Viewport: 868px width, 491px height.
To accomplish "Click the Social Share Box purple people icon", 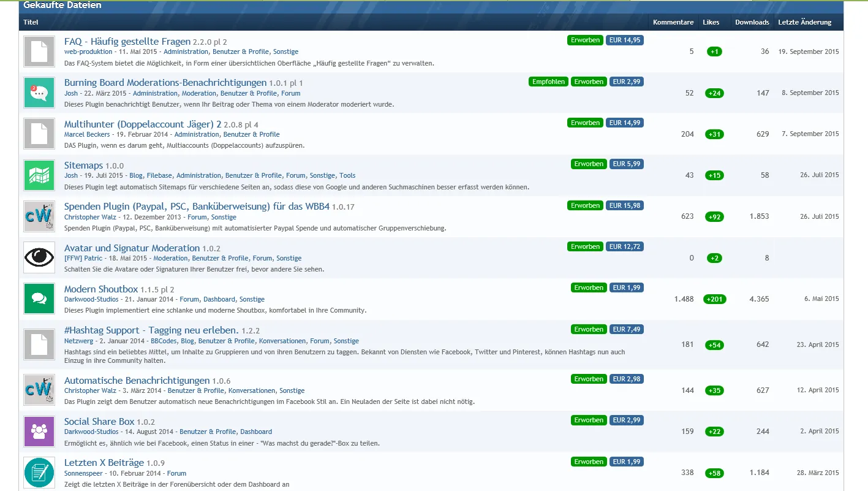I will pyautogui.click(x=39, y=431).
